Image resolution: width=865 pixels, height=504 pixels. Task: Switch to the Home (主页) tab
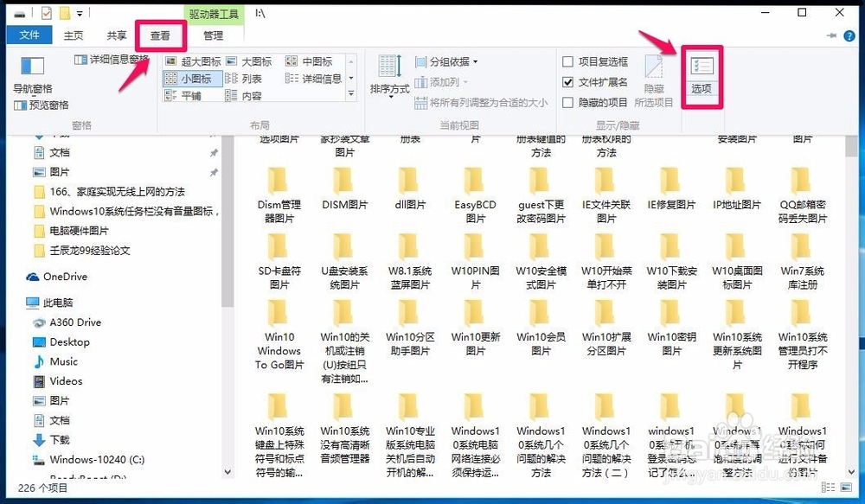click(x=74, y=35)
